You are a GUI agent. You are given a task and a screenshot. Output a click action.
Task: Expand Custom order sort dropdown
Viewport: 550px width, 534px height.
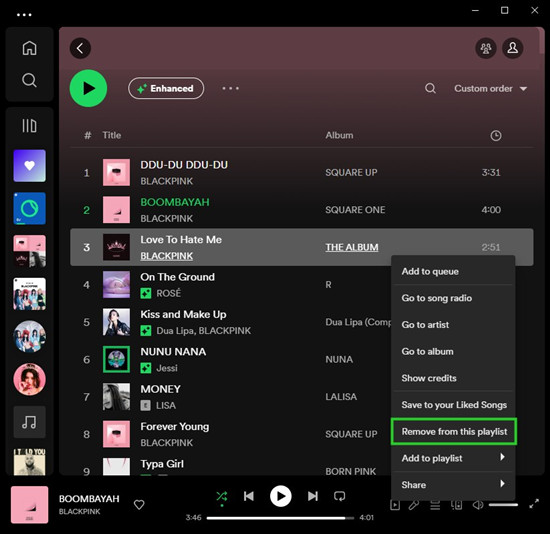pos(490,88)
